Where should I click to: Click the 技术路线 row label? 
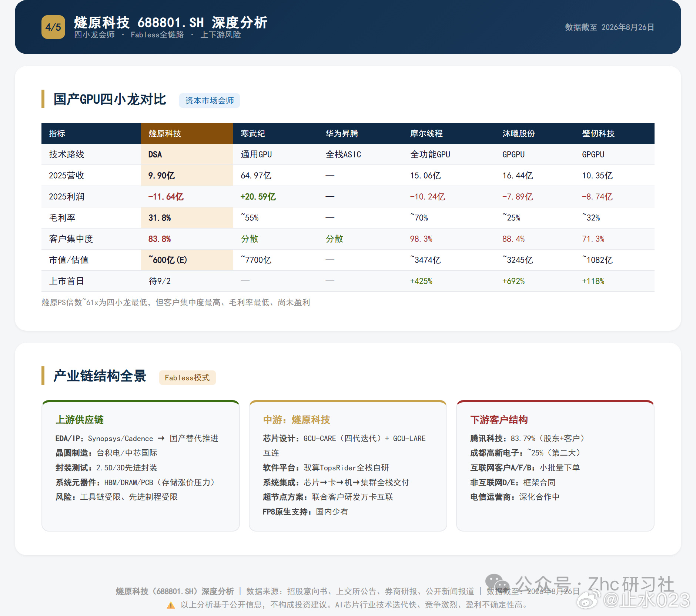click(x=67, y=154)
